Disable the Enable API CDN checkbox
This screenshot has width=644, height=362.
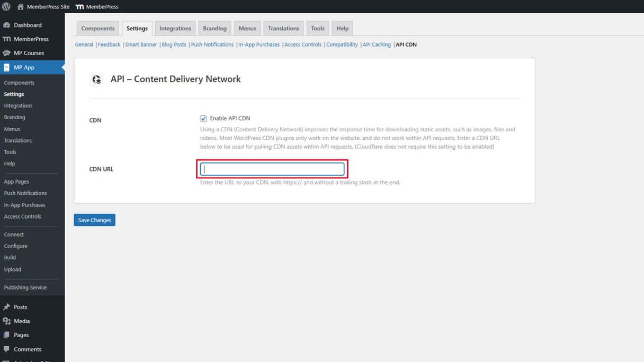click(203, 118)
